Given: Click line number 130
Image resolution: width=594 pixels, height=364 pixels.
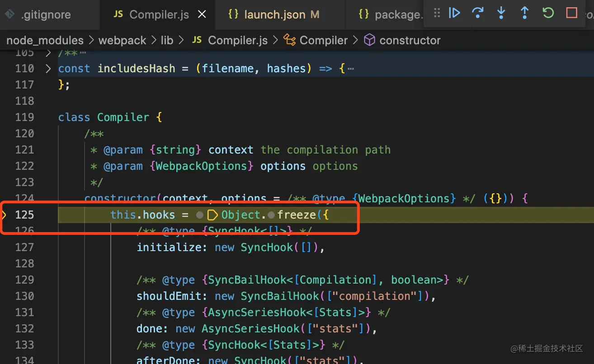Looking at the screenshot, I should [24, 296].
